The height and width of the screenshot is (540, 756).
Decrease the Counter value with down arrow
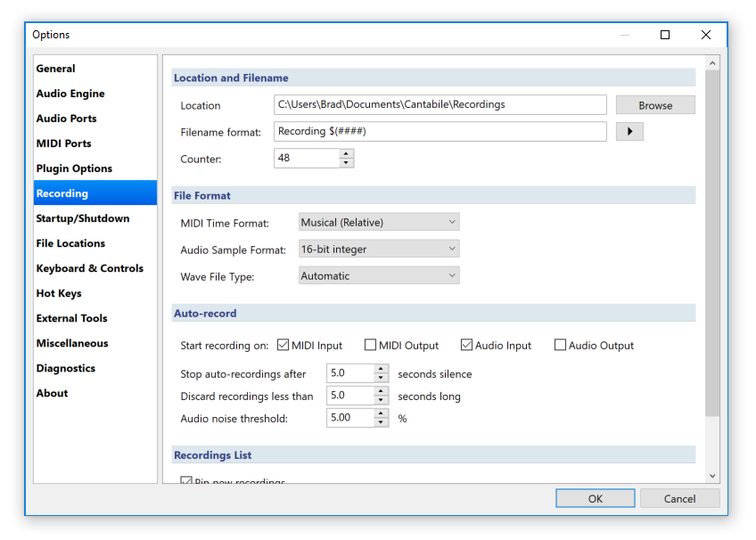click(x=346, y=163)
